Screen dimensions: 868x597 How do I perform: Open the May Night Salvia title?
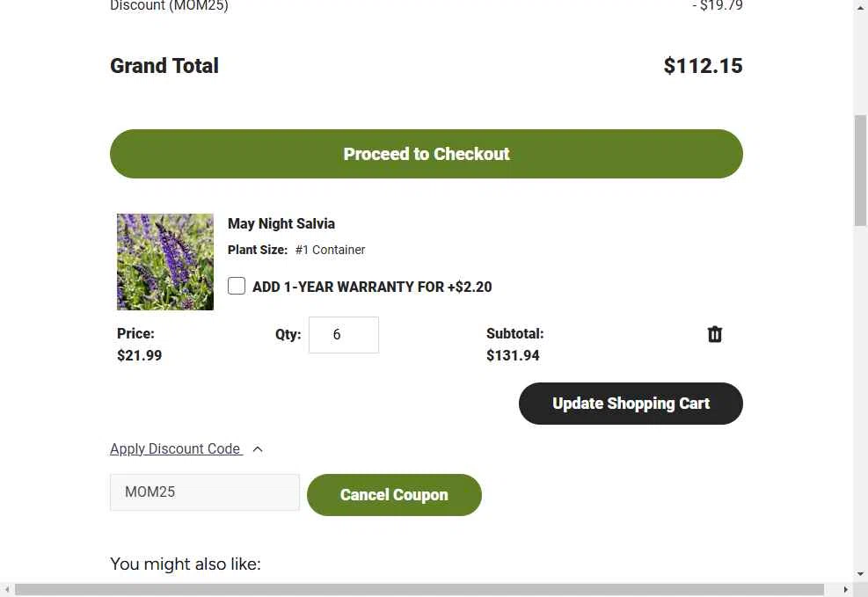click(x=281, y=223)
